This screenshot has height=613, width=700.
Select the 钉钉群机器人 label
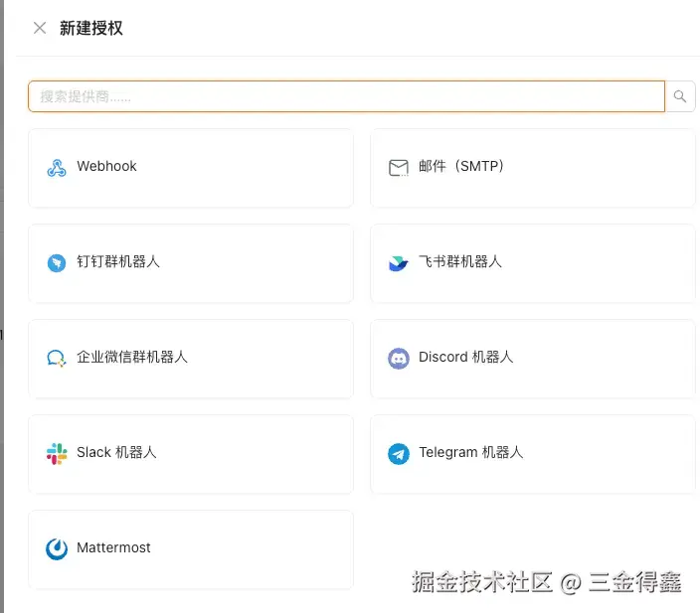[x=118, y=261]
